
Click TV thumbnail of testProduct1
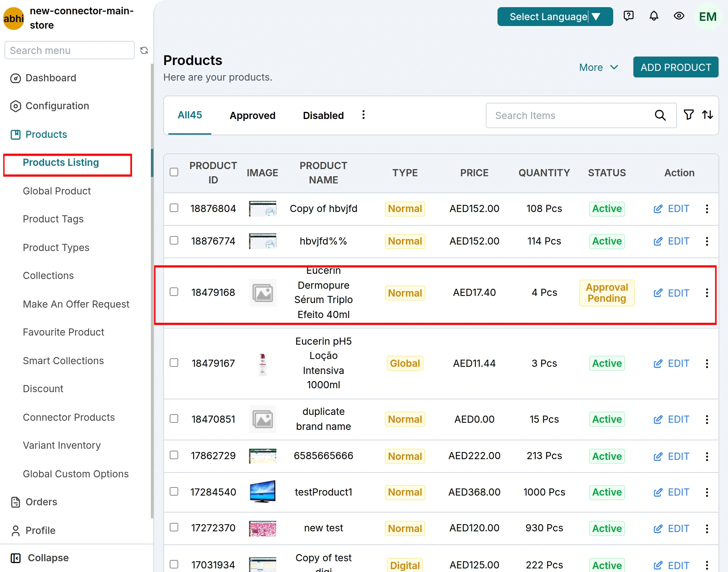(262, 491)
